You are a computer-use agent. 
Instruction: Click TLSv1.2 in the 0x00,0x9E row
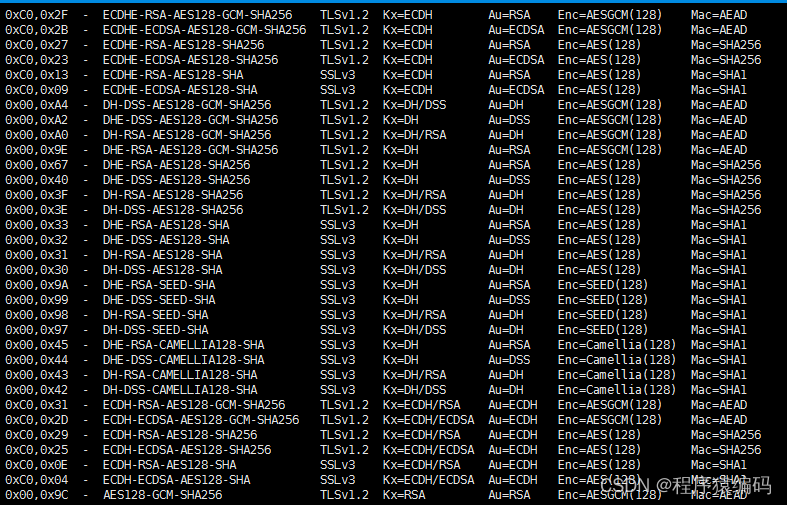344,150
